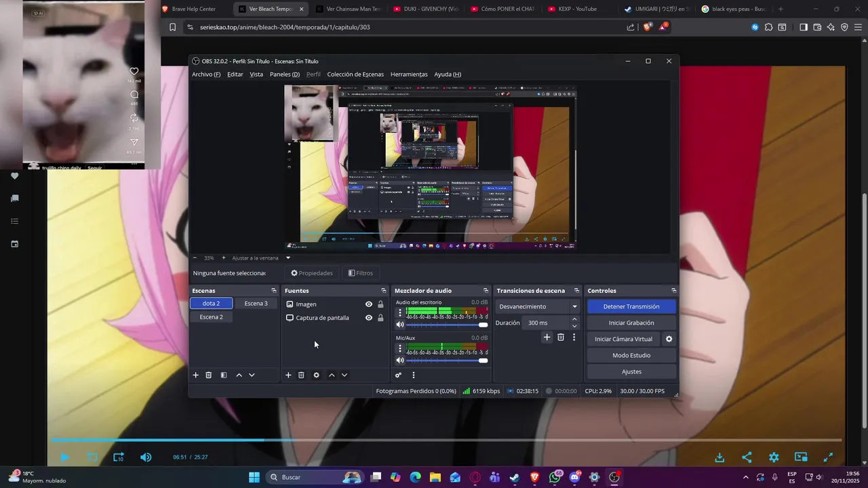
Task: Open video player settings gear
Action: [x=774, y=457]
